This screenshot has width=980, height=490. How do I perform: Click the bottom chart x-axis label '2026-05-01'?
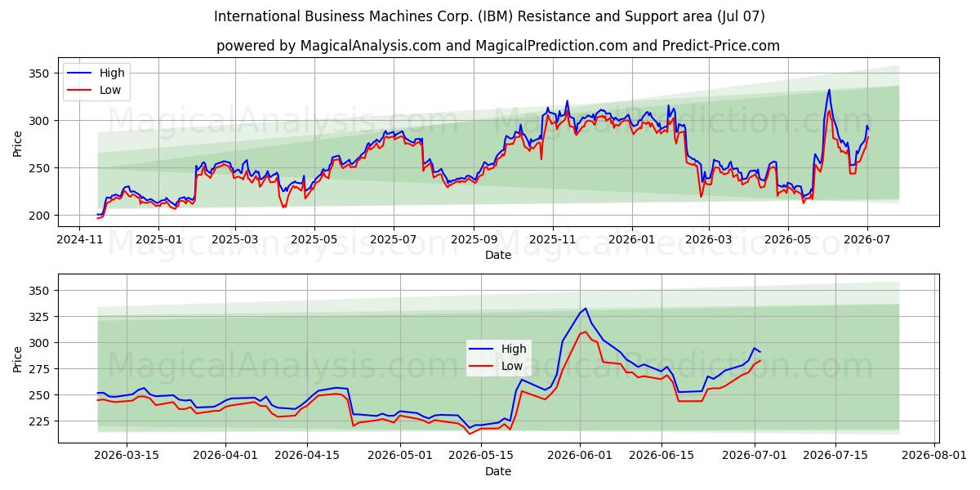pyautogui.click(x=400, y=457)
